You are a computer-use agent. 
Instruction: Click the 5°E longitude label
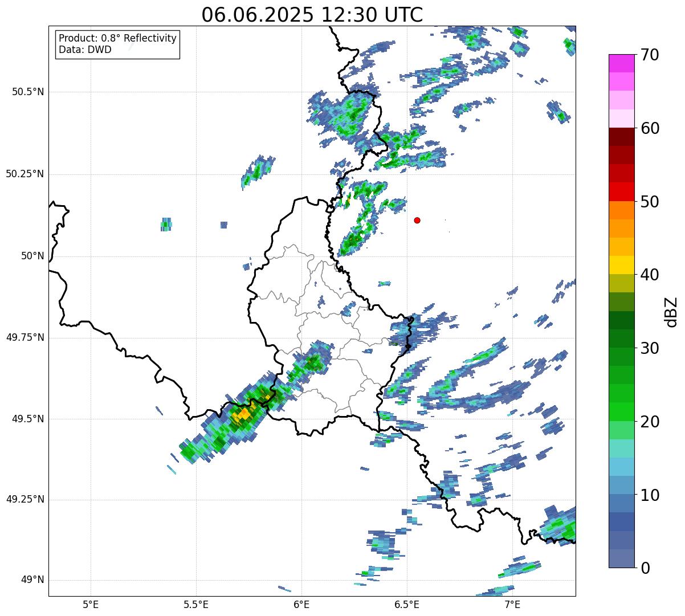(91, 604)
